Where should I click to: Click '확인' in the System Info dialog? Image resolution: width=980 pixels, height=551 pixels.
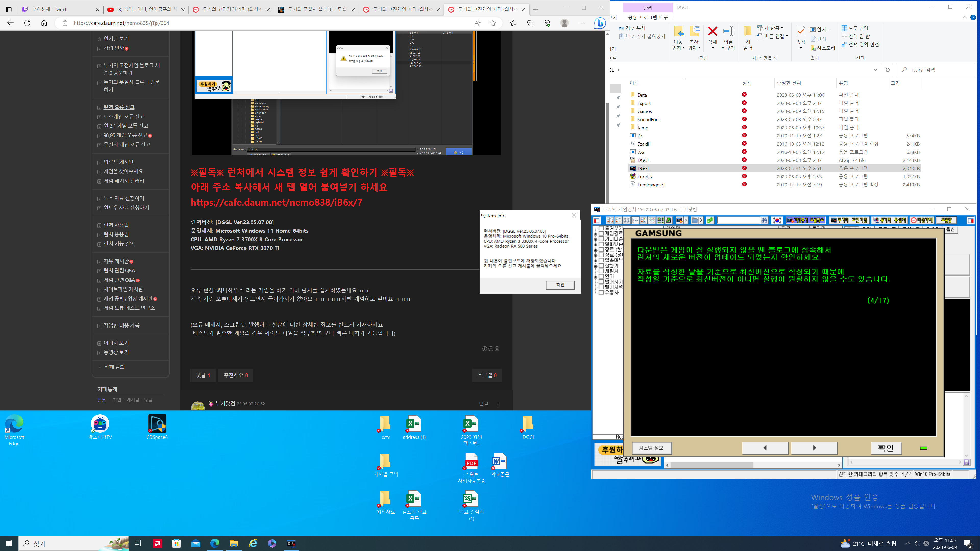(560, 285)
